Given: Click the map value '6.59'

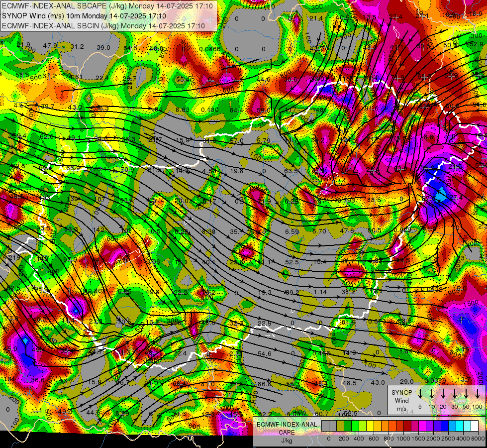Looking at the screenshot, I should [x=292, y=231].
